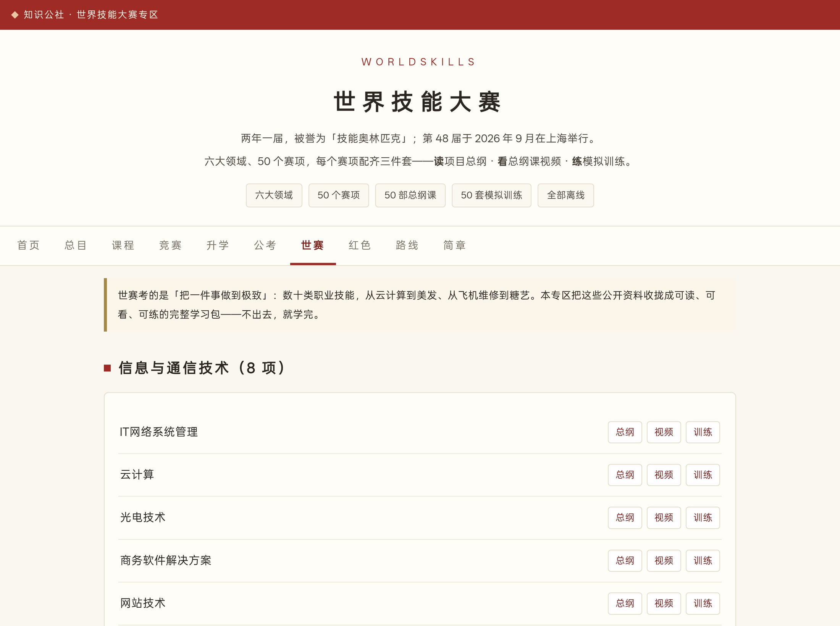Open 训练 for IT网络系统管理
This screenshot has width=840, height=626.
(703, 432)
